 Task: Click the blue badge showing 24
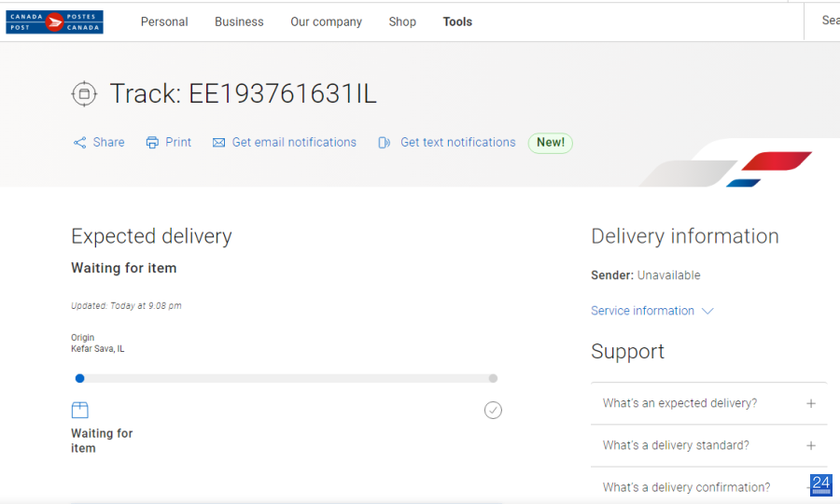820,485
